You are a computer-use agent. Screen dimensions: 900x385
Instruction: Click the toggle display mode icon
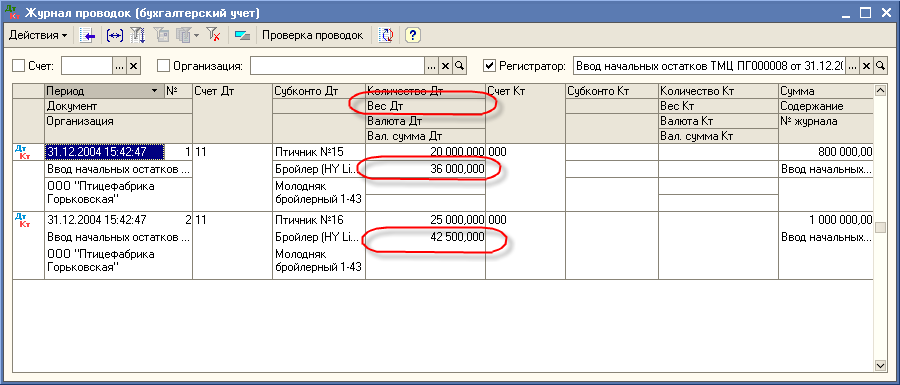[242, 36]
